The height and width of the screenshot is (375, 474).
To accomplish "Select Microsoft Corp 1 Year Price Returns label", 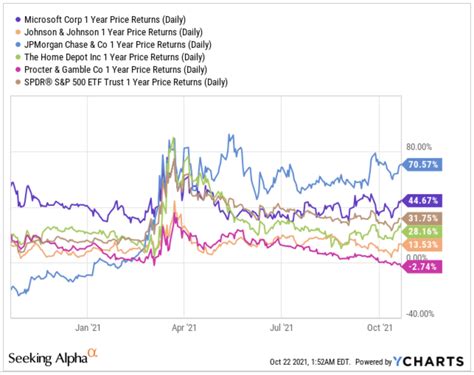I will [x=105, y=20].
